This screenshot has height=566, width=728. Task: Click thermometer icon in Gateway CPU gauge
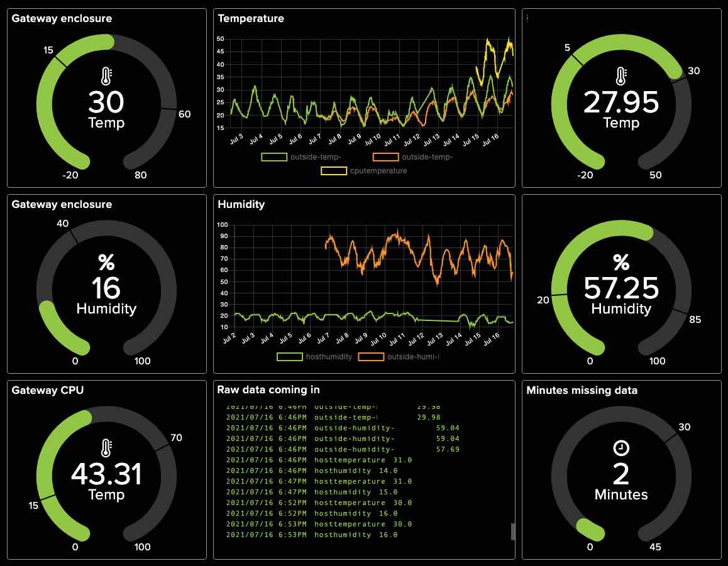click(x=106, y=448)
